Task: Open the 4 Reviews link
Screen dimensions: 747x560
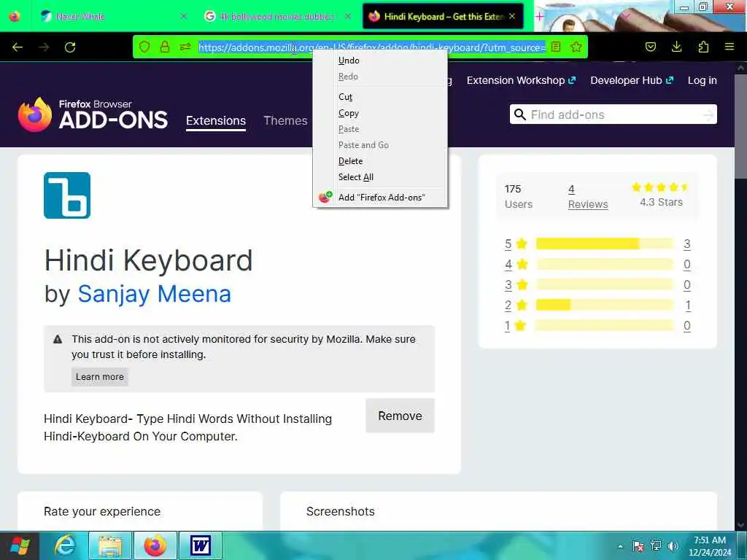Action: click(588, 197)
